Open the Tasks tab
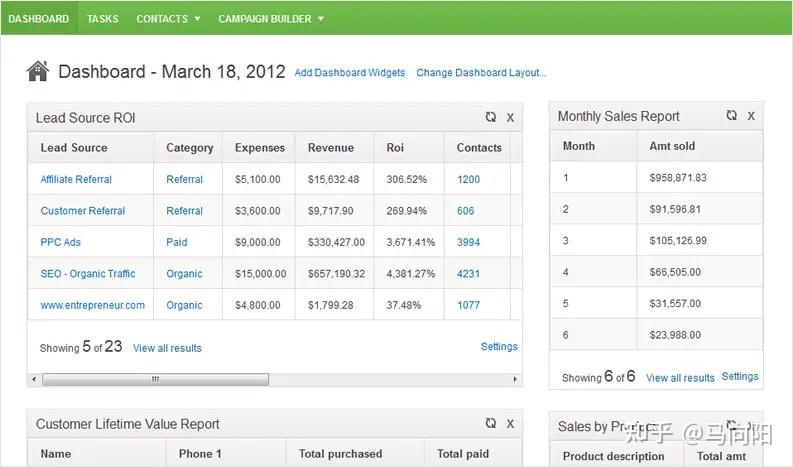793x467 pixels. pyautogui.click(x=102, y=18)
